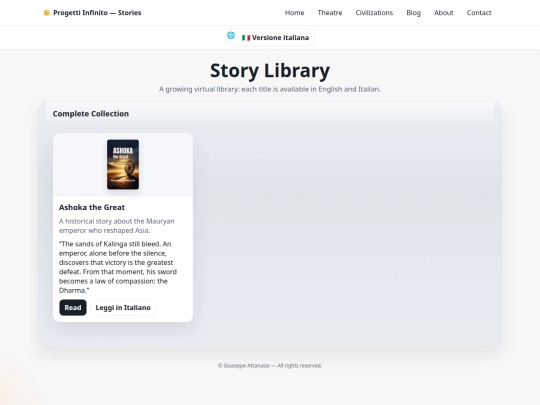The width and height of the screenshot is (540, 405).
Task: Click the Italian flag icon
Action: (246, 38)
